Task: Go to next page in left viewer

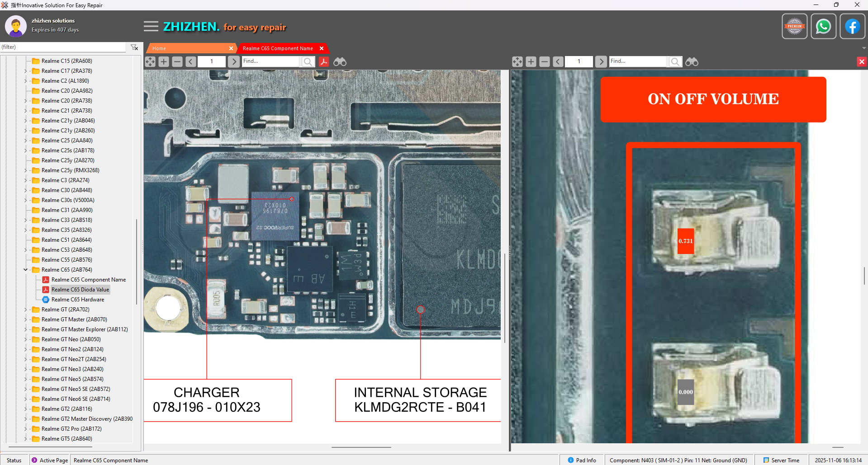Action: coord(234,62)
